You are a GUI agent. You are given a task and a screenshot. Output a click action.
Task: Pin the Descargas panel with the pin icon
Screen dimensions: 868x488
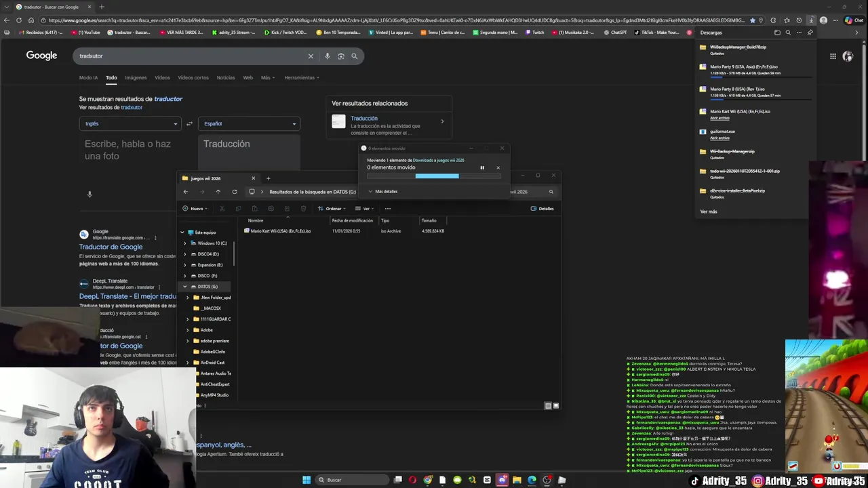click(x=810, y=33)
